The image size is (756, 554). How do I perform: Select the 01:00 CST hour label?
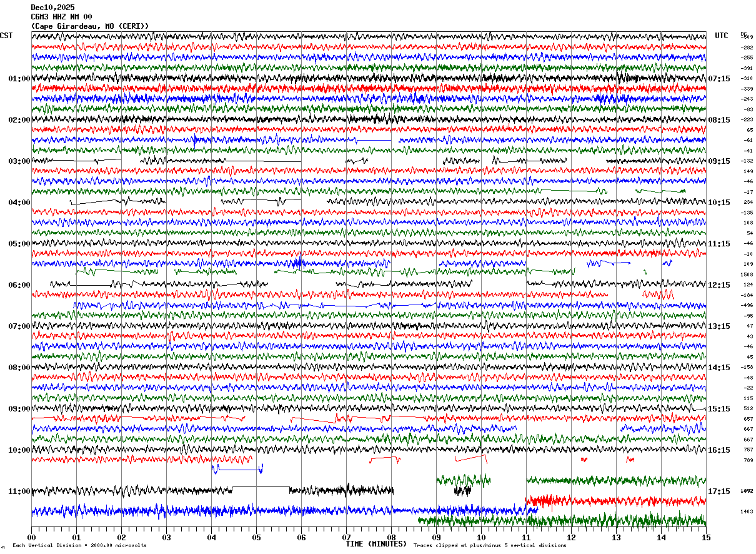pos(19,79)
